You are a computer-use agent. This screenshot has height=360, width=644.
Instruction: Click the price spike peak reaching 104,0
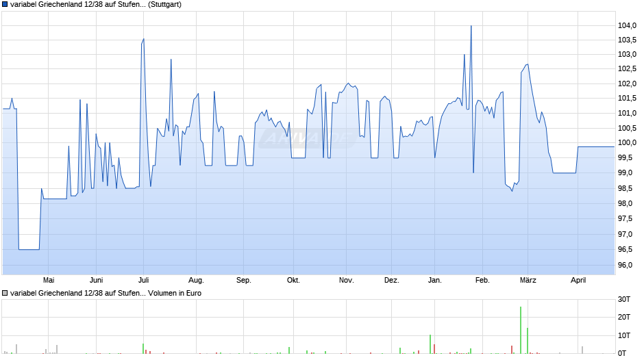tap(471, 26)
